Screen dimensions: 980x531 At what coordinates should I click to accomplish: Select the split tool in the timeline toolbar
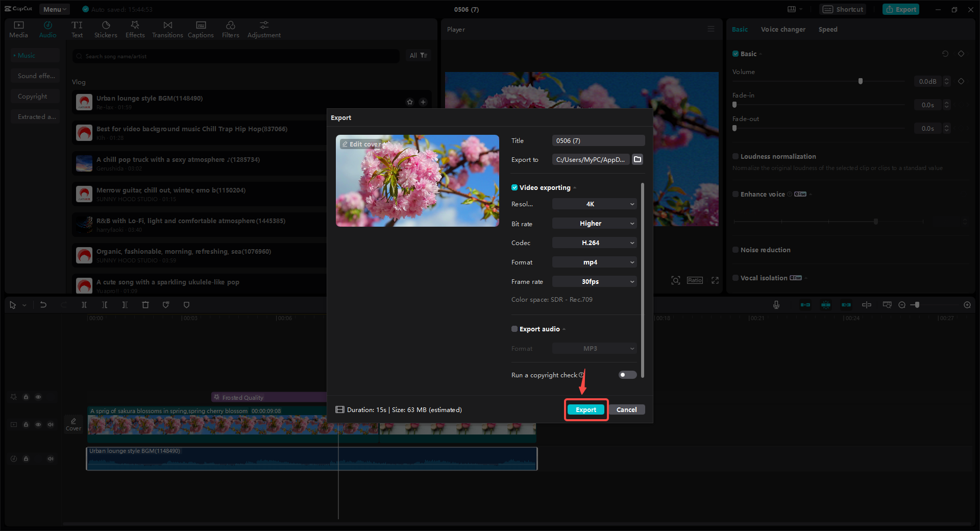coord(84,305)
